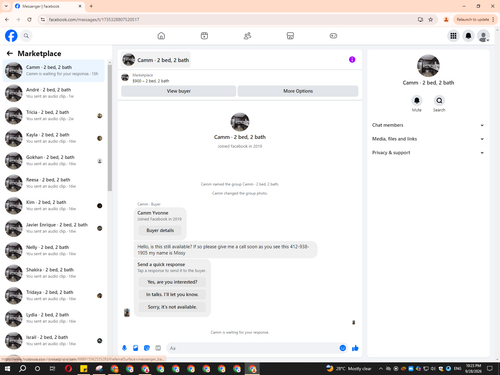This screenshot has width=500, height=375.
Task: Open the Gaming icon in top nav
Action: coord(333,36)
